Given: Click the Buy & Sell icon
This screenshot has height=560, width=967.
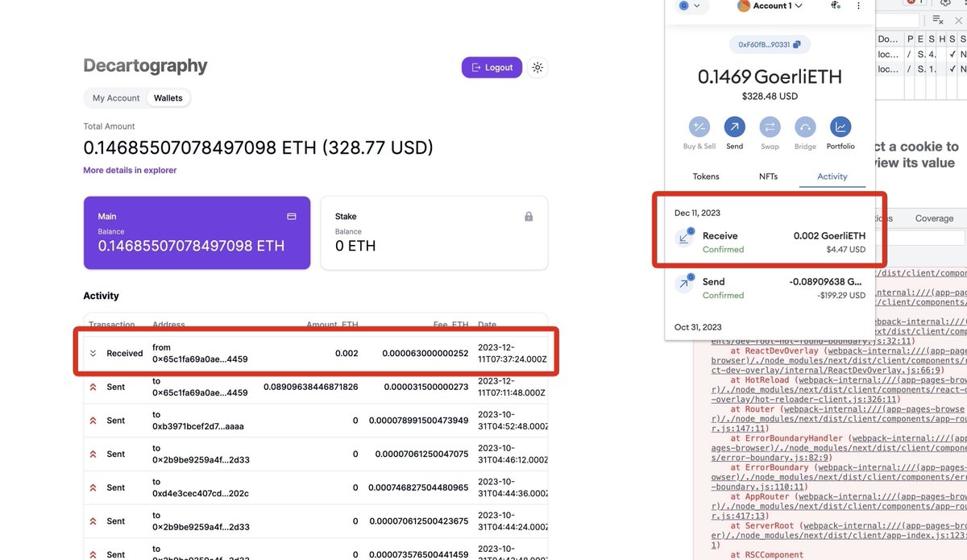Looking at the screenshot, I should 698,127.
